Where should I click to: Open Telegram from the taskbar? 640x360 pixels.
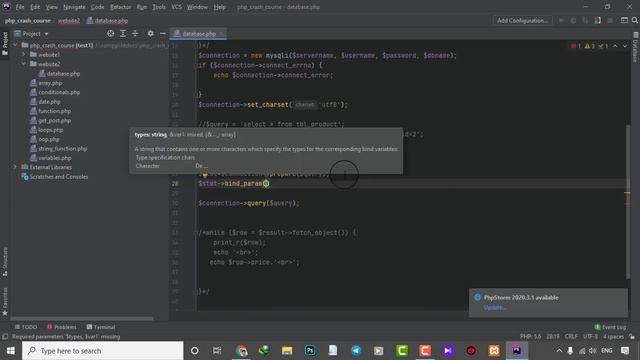pos(356,351)
